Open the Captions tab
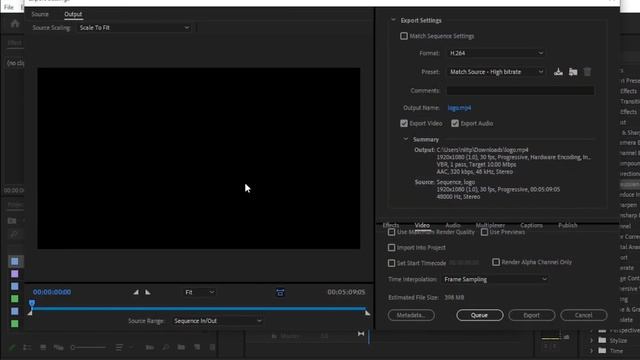640x360 pixels. (531, 225)
